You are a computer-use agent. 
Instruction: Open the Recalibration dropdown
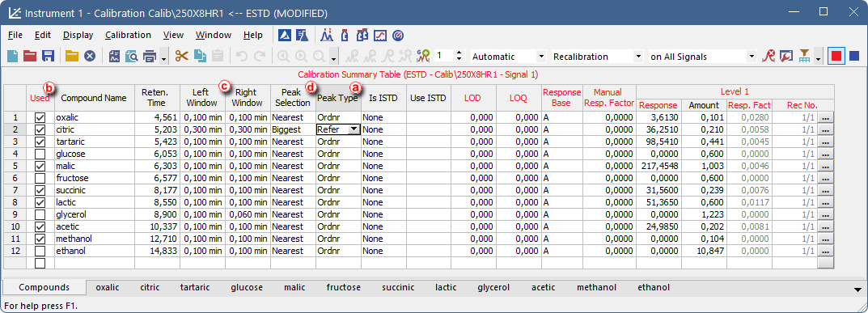(x=638, y=57)
